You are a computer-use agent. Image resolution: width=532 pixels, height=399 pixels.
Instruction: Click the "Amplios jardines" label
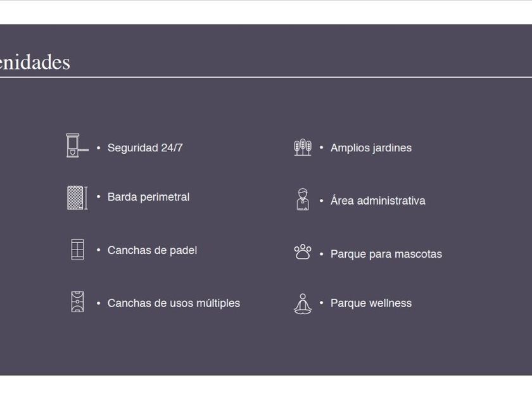click(370, 148)
